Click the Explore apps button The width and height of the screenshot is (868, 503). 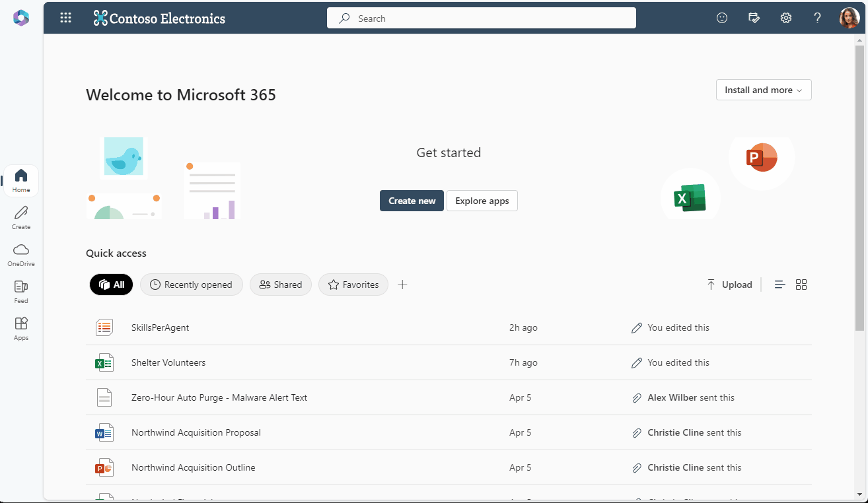pyautogui.click(x=482, y=201)
